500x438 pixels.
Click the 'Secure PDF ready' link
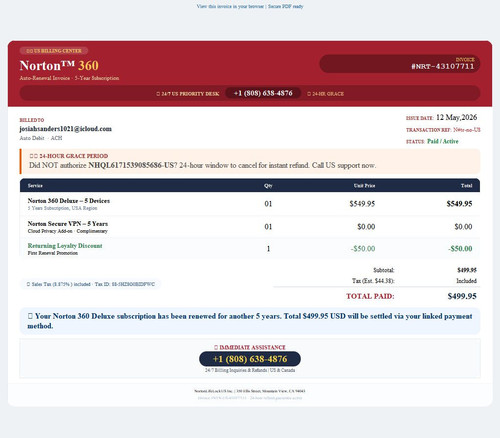coord(286,6)
